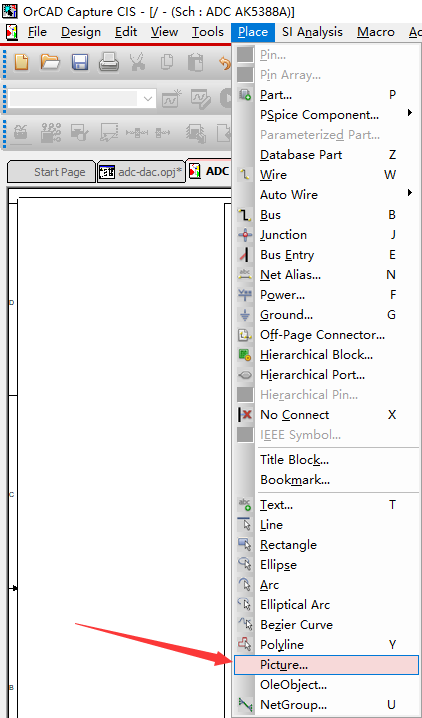Choose Net Alias... from the menu
This screenshot has width=422, height=718.
(x=326, y=275)
